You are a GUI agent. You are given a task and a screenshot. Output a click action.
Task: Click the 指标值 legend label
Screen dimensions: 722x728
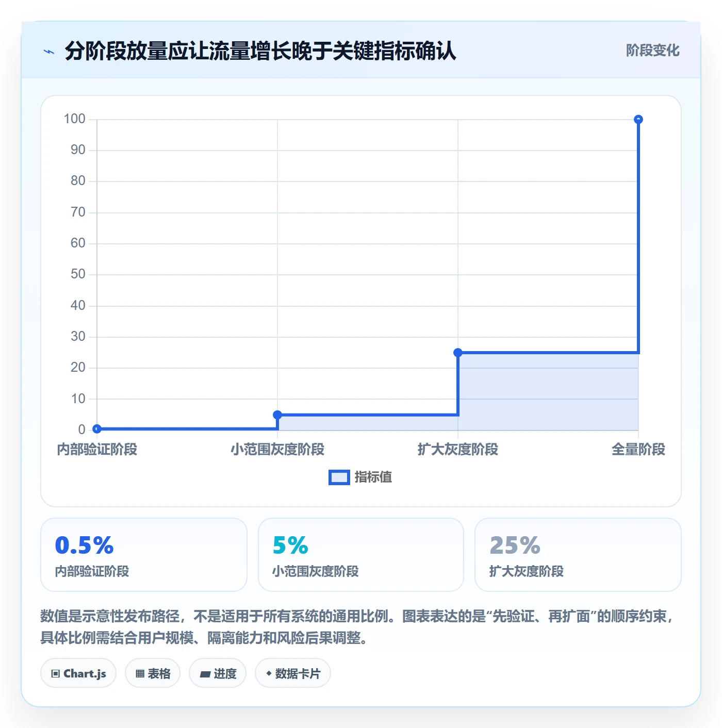pyautogui.click(x=373, y=477)
